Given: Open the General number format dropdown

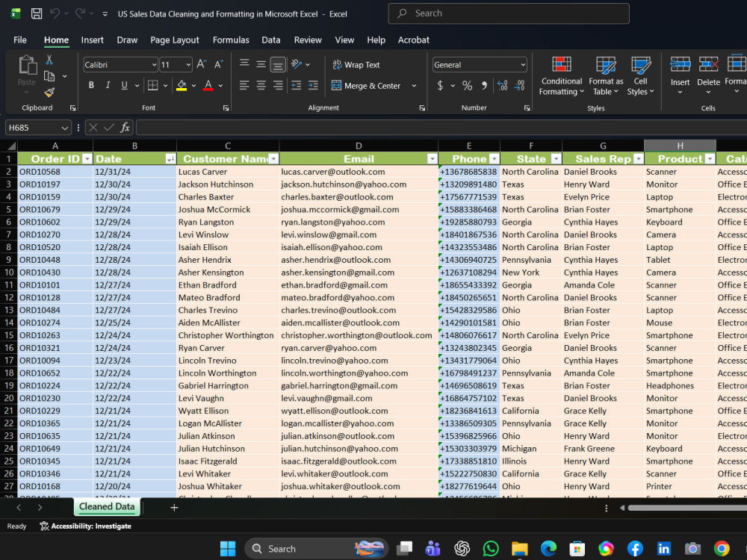Looking at the screenshot, I should click(x=523, y=64).
